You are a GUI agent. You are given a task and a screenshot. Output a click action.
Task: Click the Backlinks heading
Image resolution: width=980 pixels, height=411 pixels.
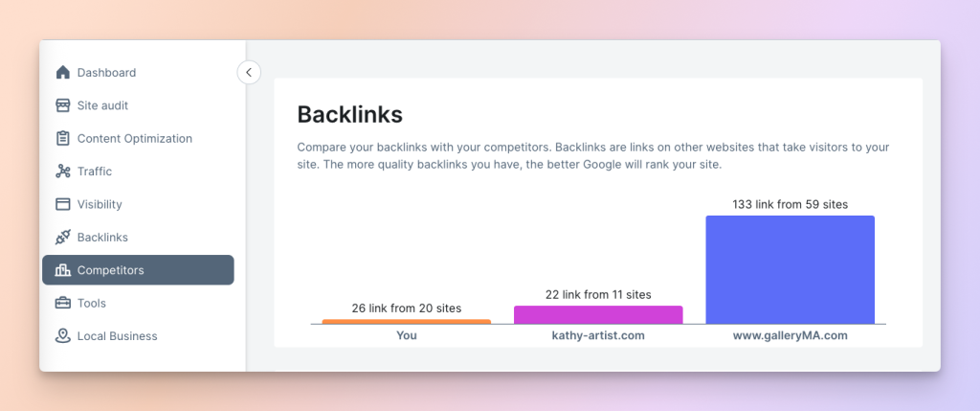tap(349, 115)
